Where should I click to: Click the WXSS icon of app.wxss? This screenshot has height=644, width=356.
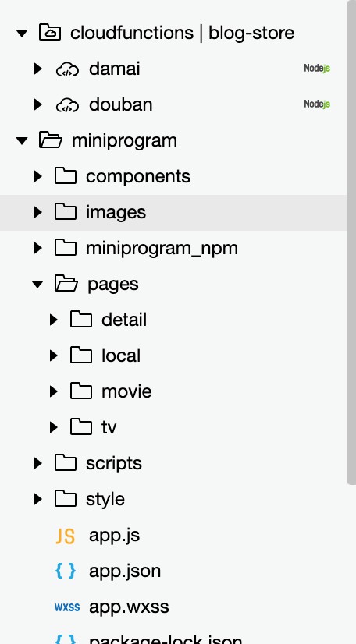click(x=67, y=607)
